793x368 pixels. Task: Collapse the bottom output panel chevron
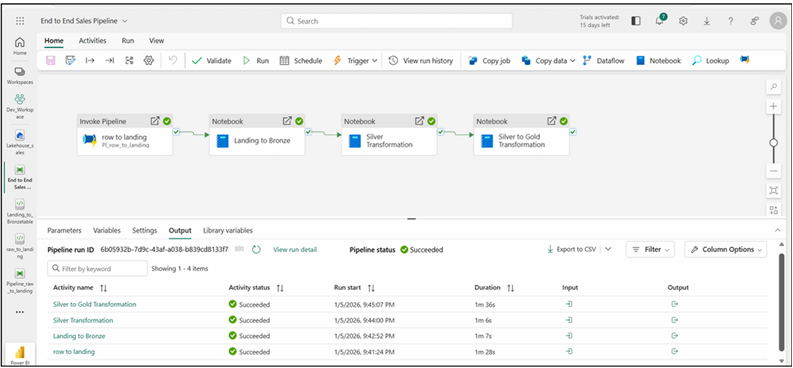[x=778, y=231]
